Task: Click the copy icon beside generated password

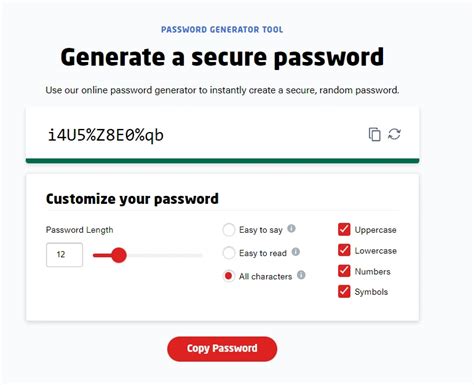Action: [x=374, y=134]
